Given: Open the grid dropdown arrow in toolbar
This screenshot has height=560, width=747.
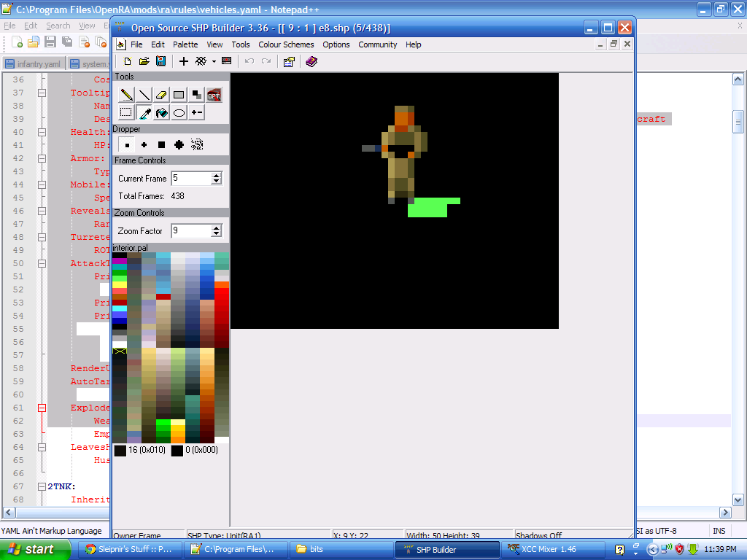Looking at the screenshot, I should click(214, 61).
